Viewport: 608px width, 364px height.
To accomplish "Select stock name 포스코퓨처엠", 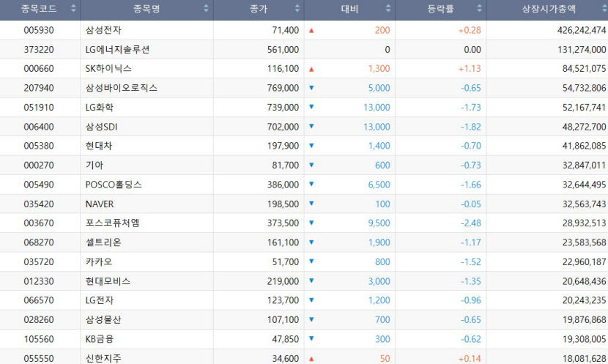I will tap(113, 223).
